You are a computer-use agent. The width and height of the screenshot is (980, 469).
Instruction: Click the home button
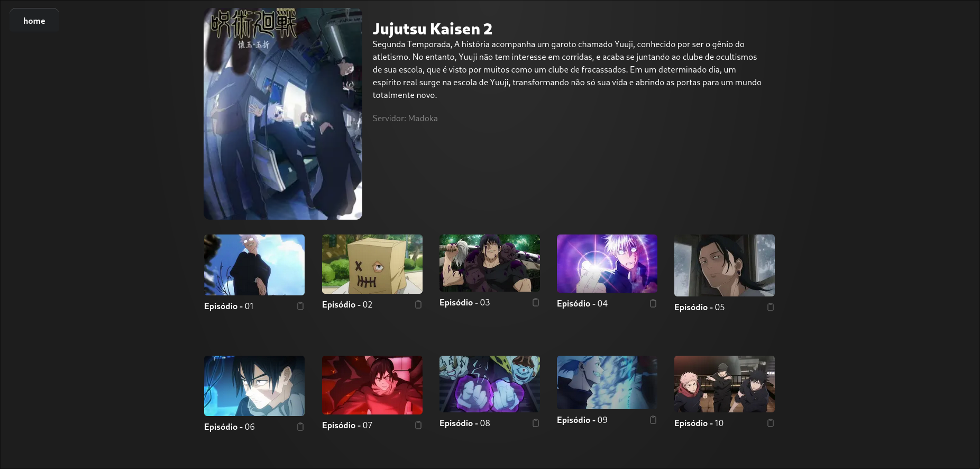click(34, 21)
